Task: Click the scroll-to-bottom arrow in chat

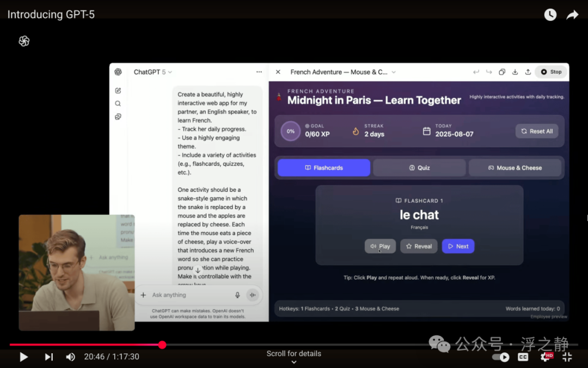Action: click(198, 270)
